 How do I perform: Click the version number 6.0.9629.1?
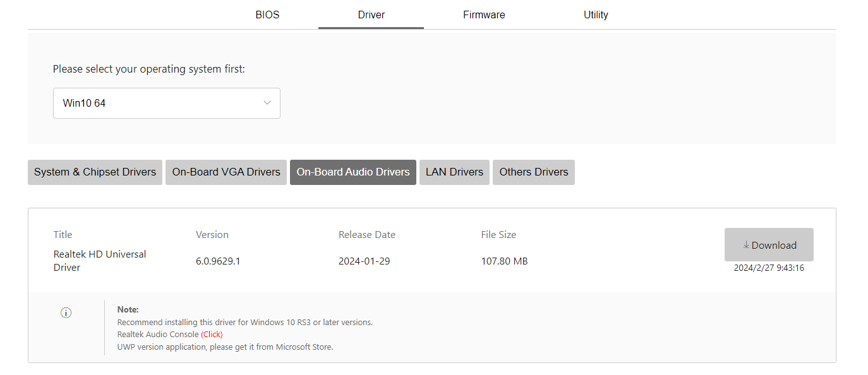(218, 261)
